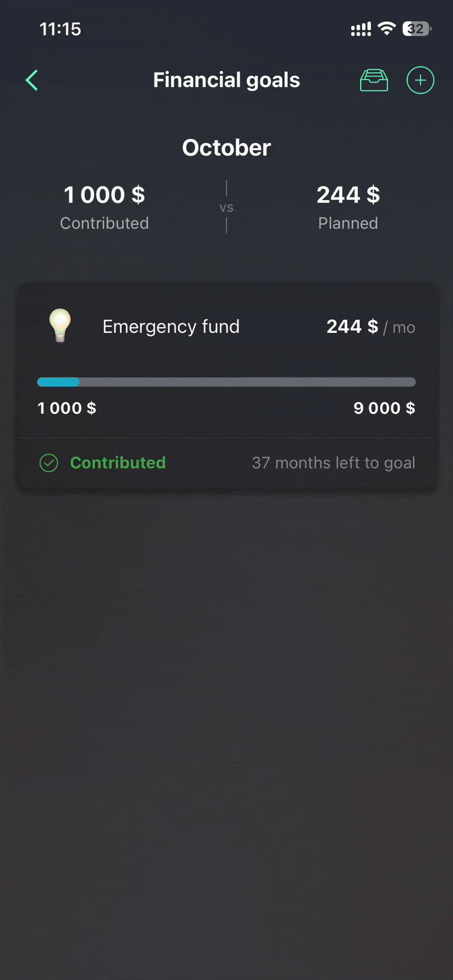Screen dimensions: 453x980
Task: Tap the light bulb goal icon
Action: [x=60, y=326]
